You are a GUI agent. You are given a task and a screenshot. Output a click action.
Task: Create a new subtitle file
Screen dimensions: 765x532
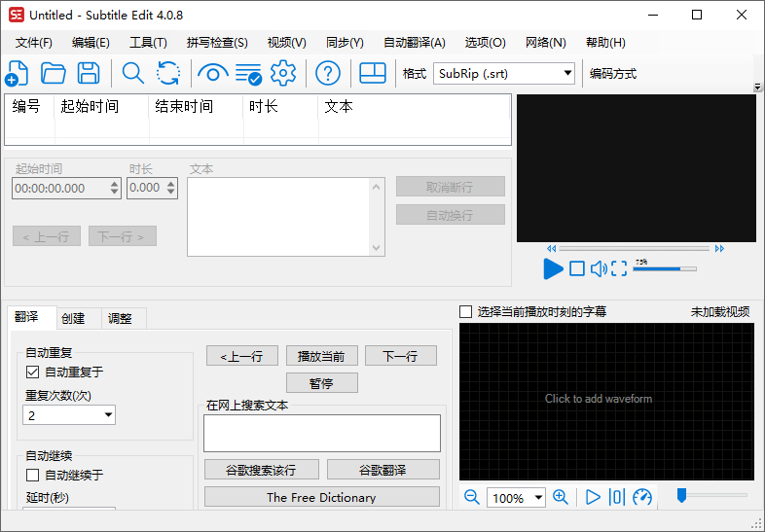coord(17,74)
